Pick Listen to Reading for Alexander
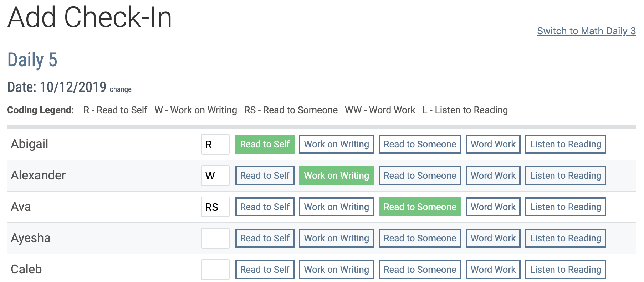The width and height of the screenshot is (644, 282). [x=565, y=176]
